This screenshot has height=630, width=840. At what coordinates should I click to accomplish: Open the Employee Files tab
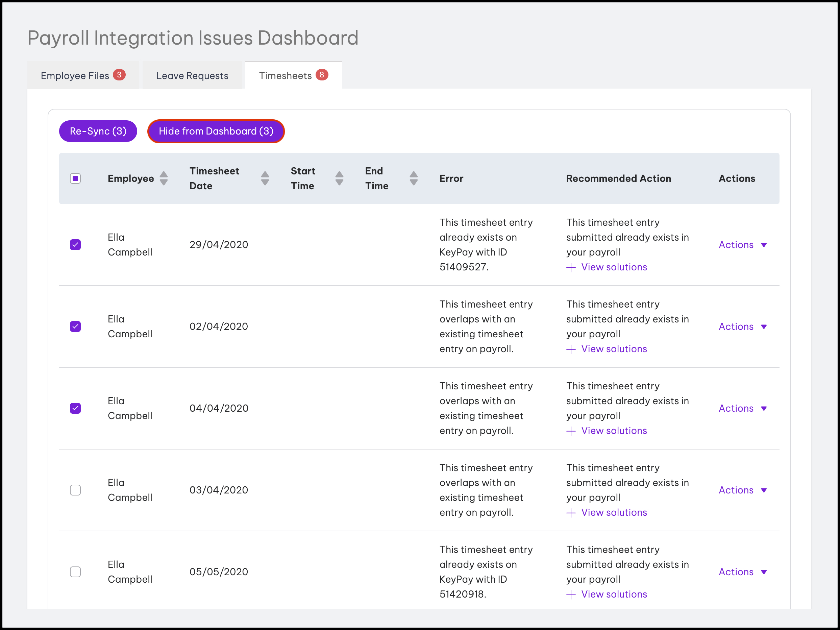click(75, 76)
